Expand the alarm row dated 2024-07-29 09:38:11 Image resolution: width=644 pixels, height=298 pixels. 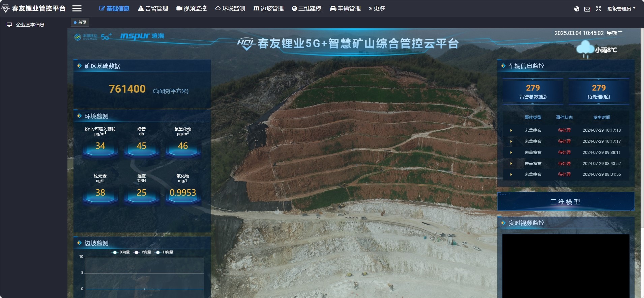(x=511, y=153)
